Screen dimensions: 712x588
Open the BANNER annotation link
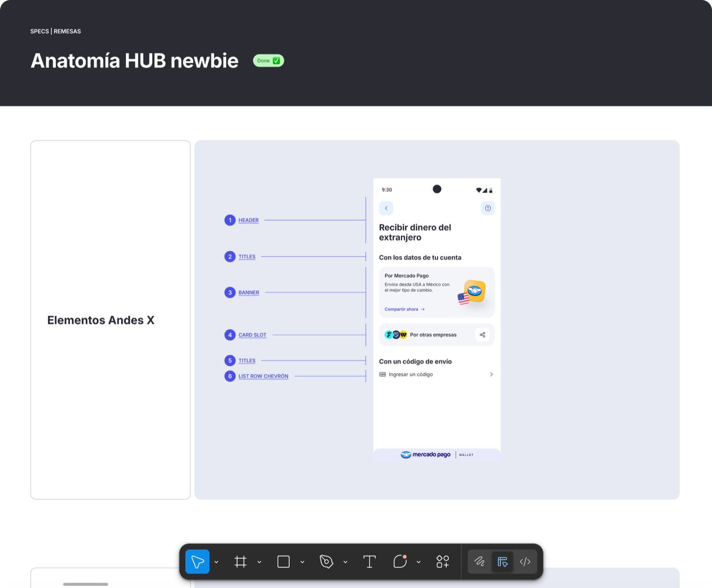tap(249, 293)
